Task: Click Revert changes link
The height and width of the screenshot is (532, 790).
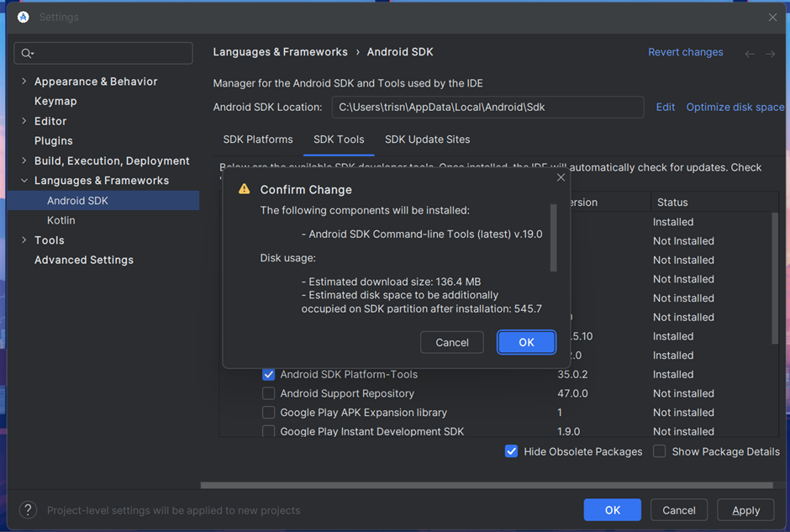Action: click(x=685, y=52)
